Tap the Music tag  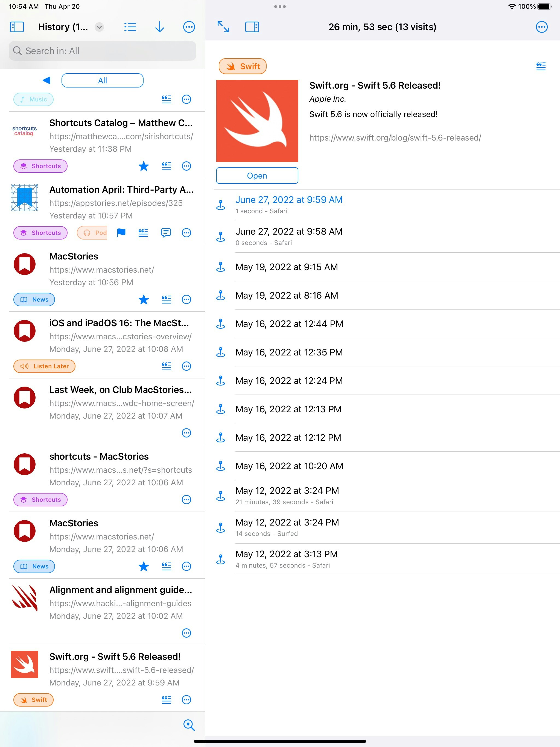[33, 99]
